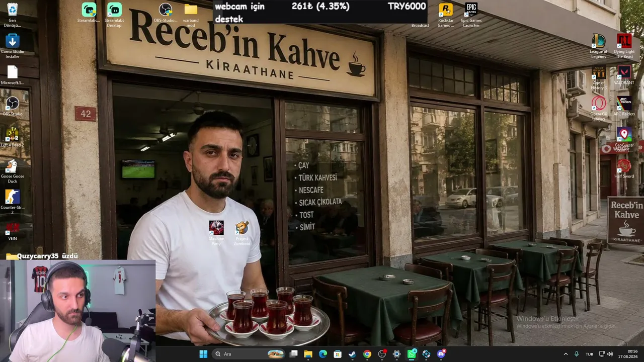Screen dimensions: 644x362
Task: Select the Microsoft S... file icon on desktop
Action: pyautogui.click(x=13, y=75)
